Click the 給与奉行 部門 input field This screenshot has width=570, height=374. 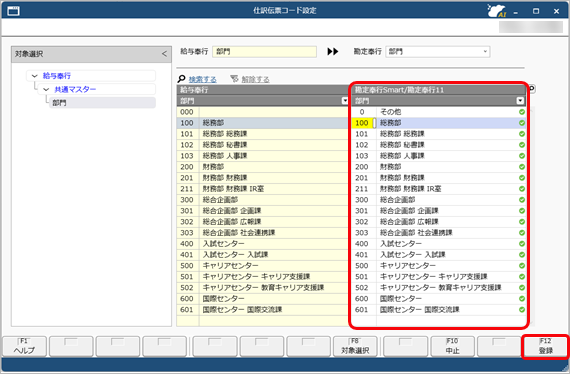(264, 52)
